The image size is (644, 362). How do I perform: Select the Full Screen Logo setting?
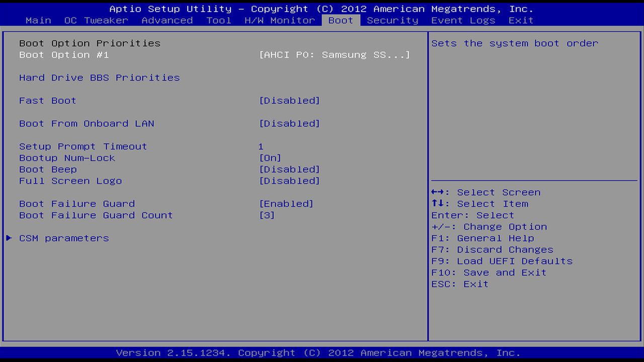pos(70,181)
